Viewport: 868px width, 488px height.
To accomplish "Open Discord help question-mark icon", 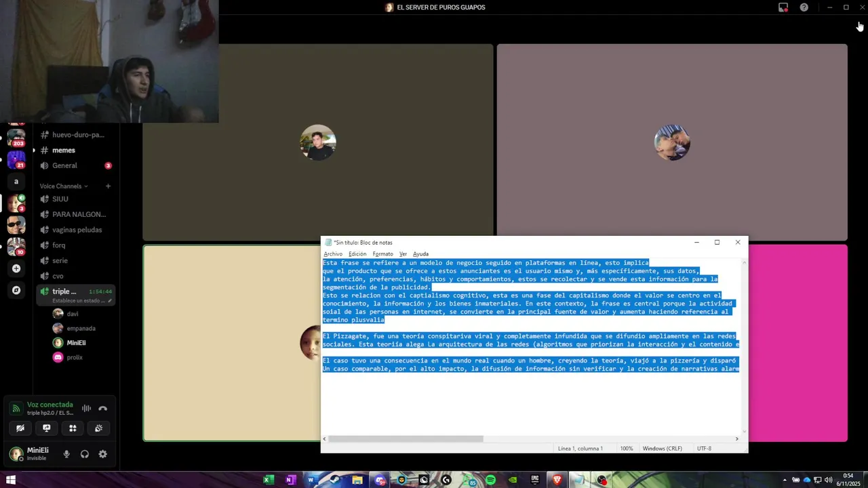I will pos(804,7).
